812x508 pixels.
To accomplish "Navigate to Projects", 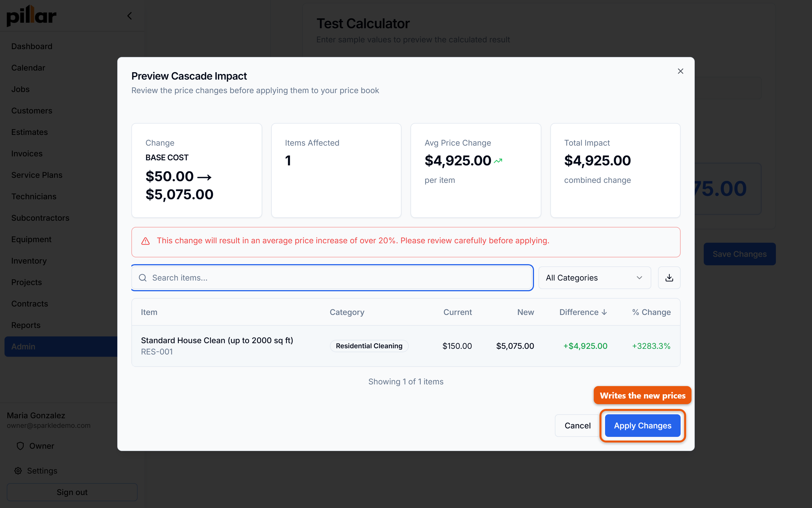I will click(27, 282).
